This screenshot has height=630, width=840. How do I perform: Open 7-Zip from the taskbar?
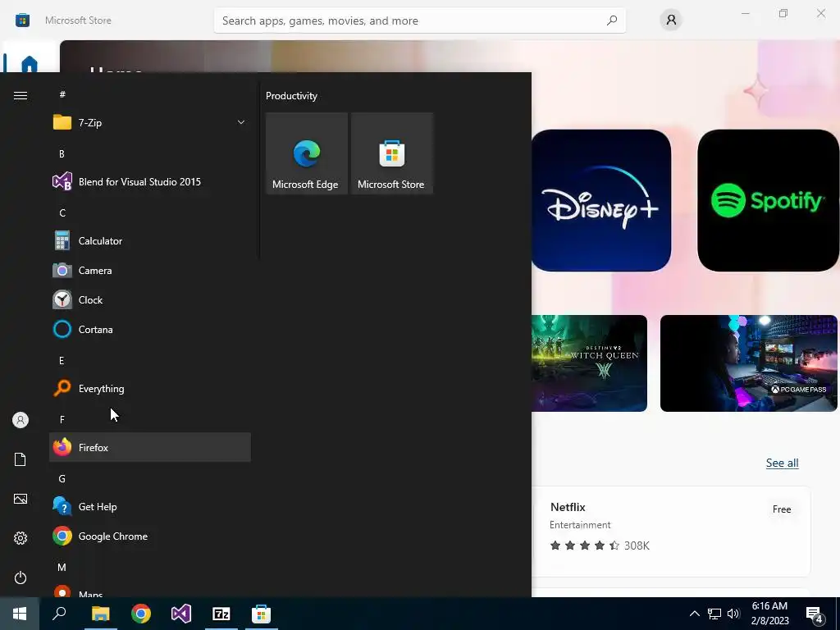221,614
